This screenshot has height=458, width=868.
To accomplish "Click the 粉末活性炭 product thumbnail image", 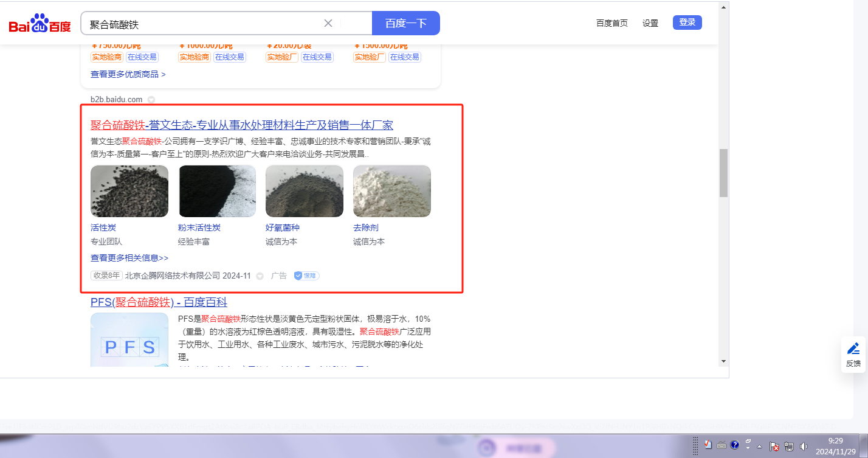I will pyautogui.click(x=217, y=191).
